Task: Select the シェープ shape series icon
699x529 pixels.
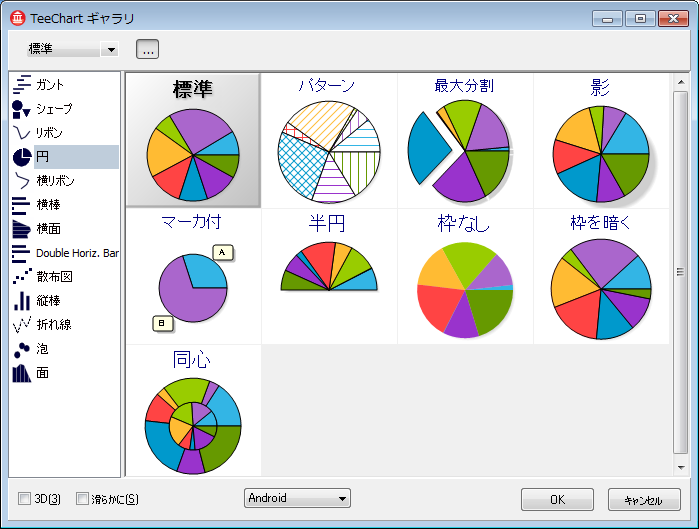Action: coord(21,109)
